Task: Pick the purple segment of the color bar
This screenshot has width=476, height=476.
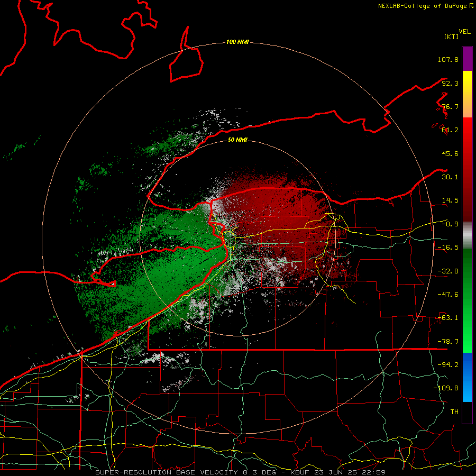Action: (467, 59)
